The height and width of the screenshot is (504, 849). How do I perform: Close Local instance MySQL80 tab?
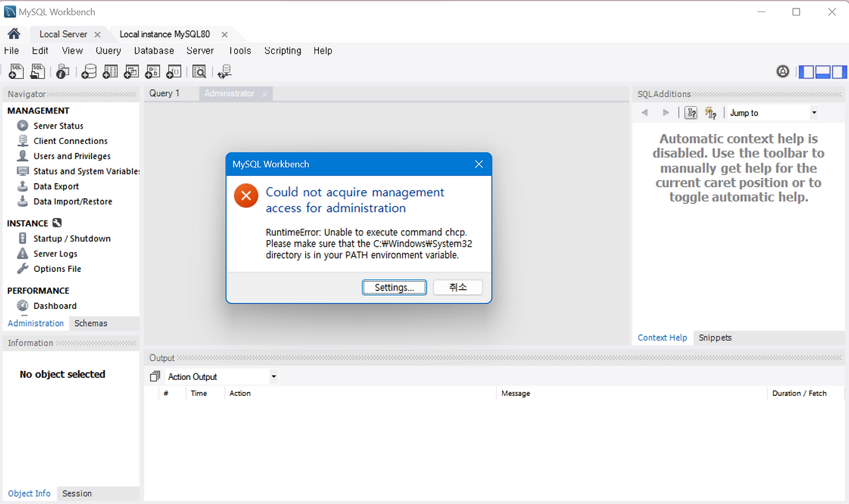[224, 34]
